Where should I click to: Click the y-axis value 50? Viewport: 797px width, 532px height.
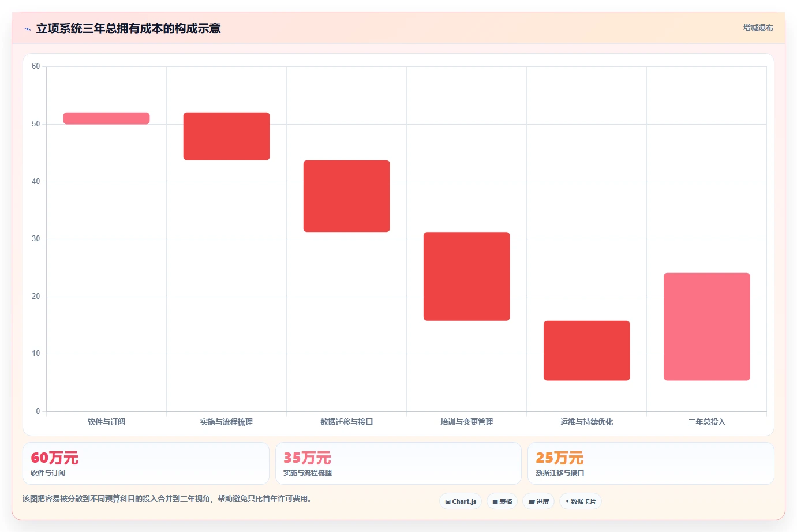coord(36,124)
